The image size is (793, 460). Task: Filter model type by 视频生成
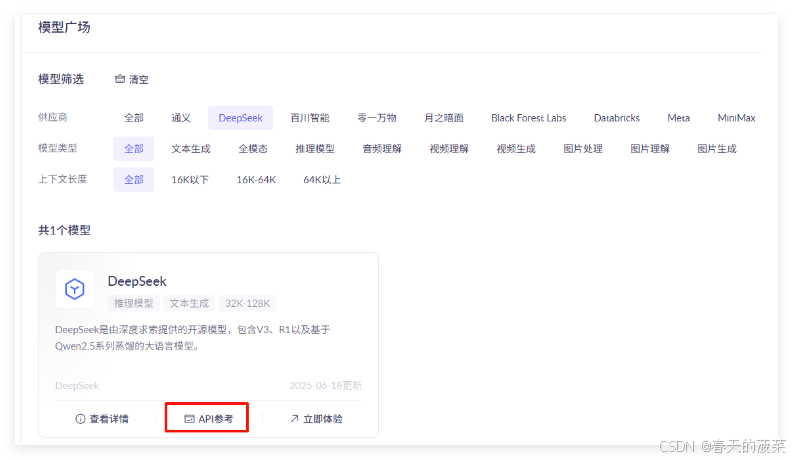[516, 149]
